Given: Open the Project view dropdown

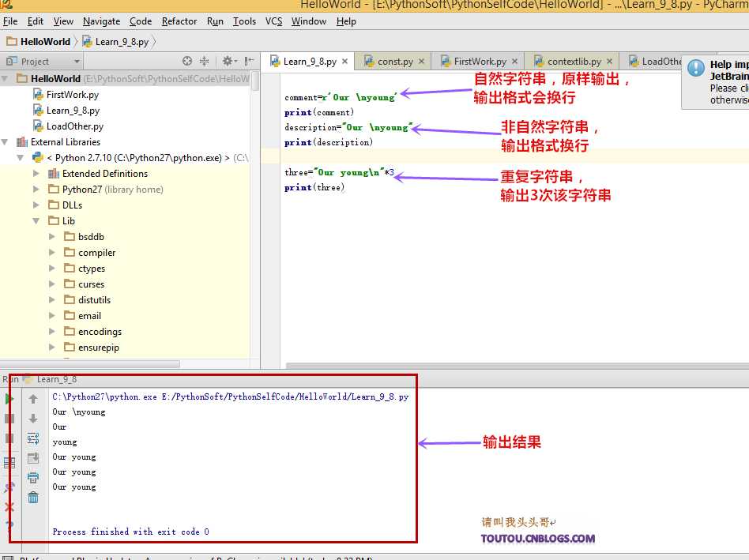Looking at the screenshot, I should pos(75,61).
